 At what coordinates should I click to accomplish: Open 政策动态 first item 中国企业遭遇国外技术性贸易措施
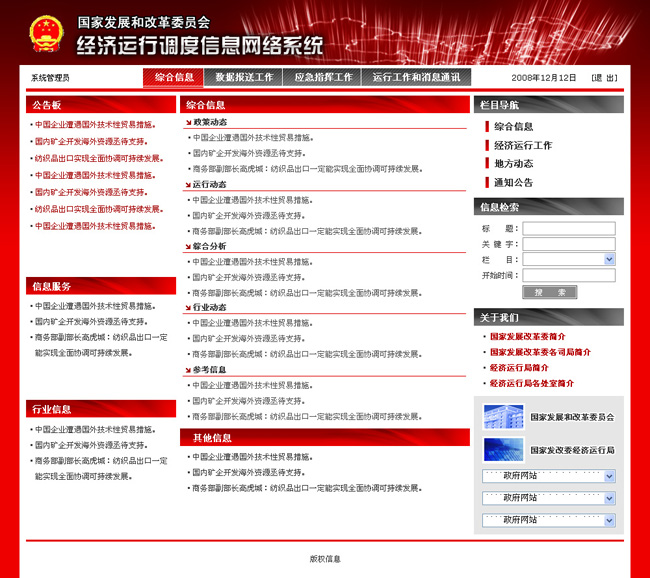[253, 138]
